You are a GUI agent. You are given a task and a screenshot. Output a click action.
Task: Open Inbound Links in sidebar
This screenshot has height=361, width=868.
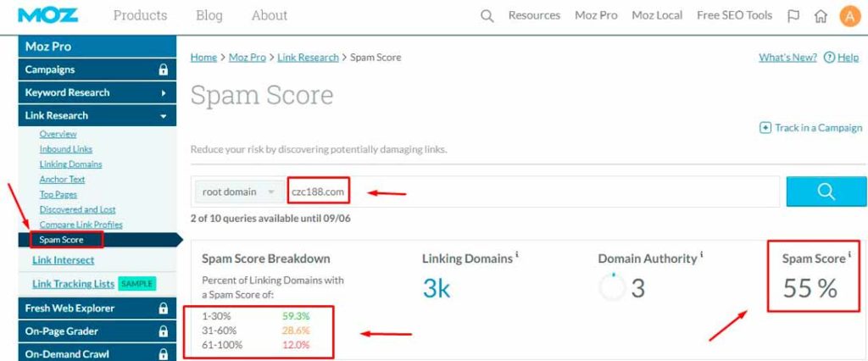coord(66,149)
